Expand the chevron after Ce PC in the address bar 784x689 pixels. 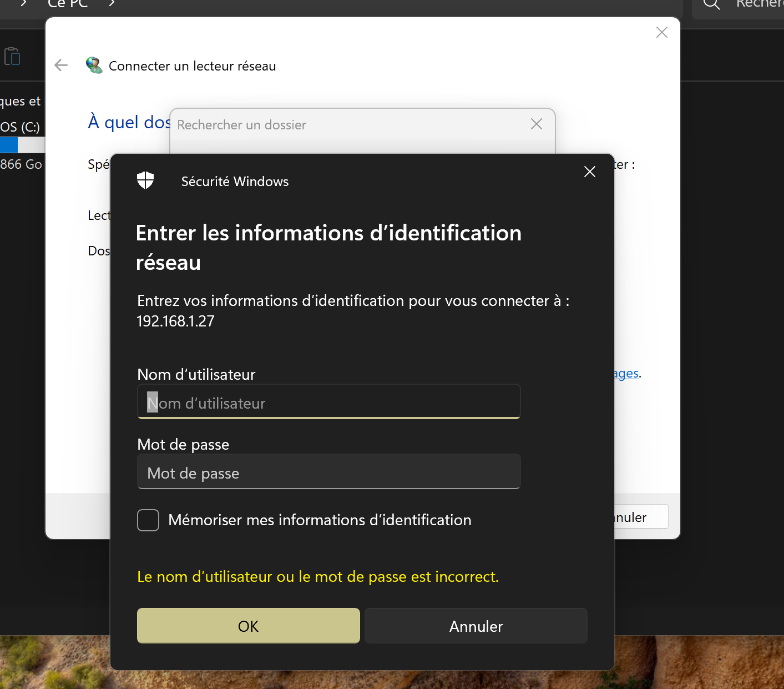coord(112,3)
